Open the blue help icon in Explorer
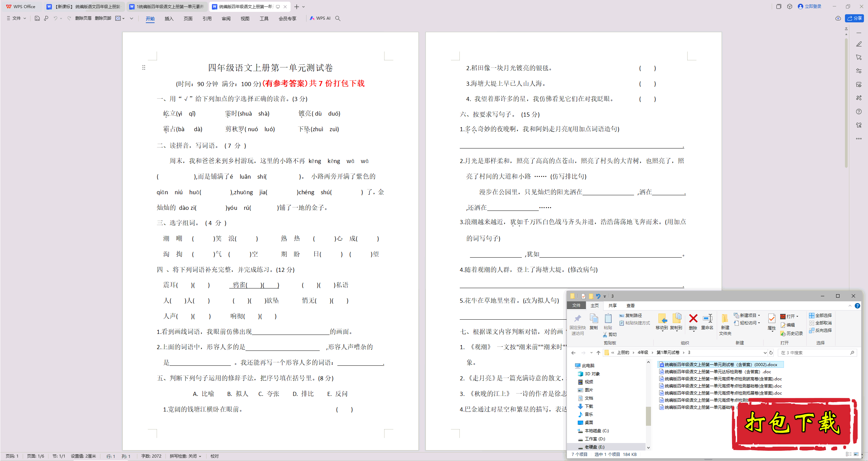The width and height of the screenshot is (868, 461). (857, 306)
